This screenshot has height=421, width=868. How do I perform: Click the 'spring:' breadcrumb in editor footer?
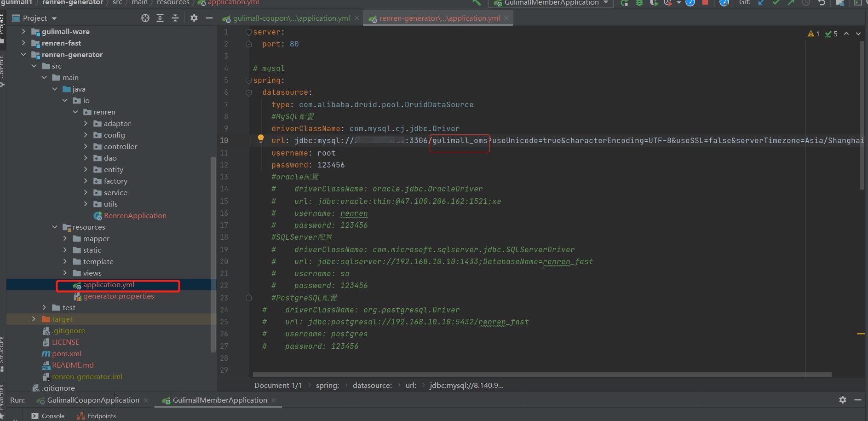(x=327, y=386)
